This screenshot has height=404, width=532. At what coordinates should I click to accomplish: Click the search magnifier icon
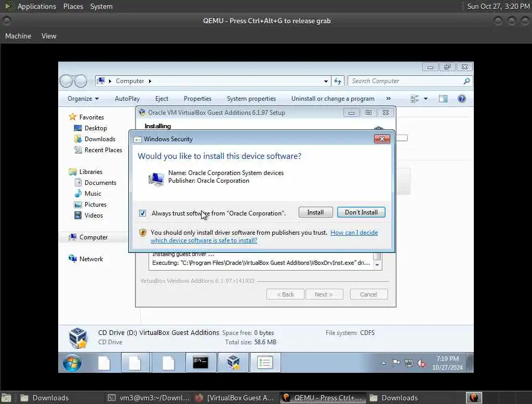(467, 81)
